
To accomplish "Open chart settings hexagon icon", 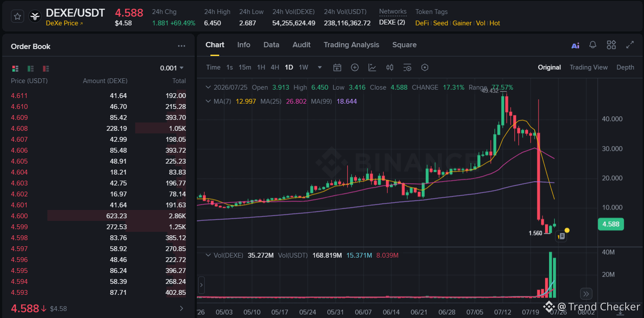I will pyautogui.click(x=425, y=67).
